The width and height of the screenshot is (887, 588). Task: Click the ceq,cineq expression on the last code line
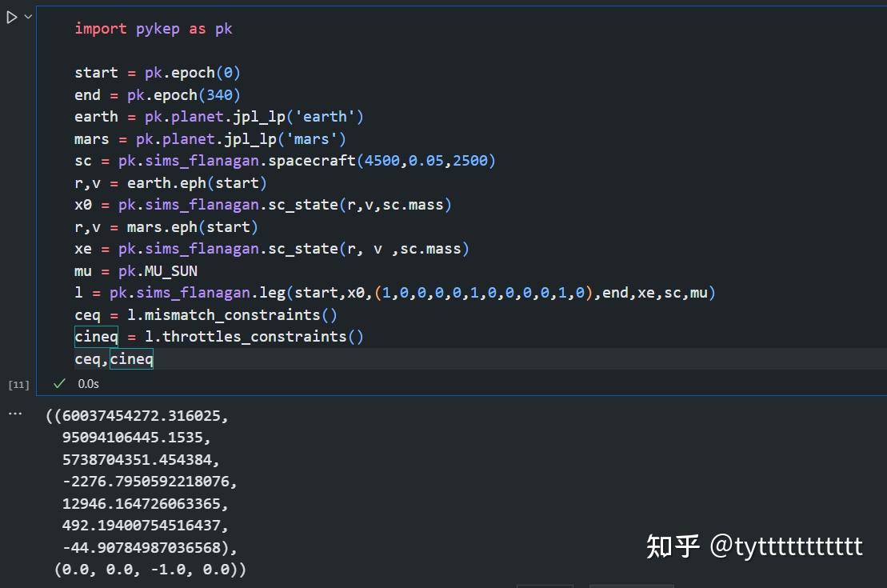(x=114, y=358)
